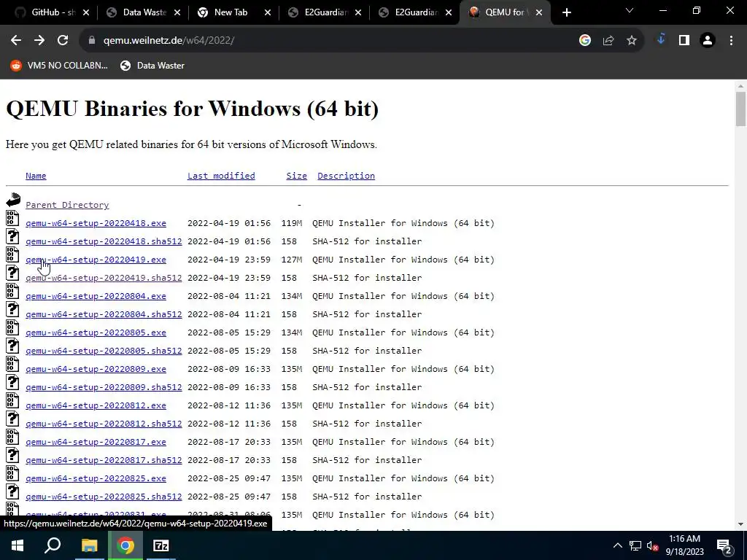Open qemu-w64-setup-20220825.sha512
Screen dimensions: 747x560
(104, 497)
